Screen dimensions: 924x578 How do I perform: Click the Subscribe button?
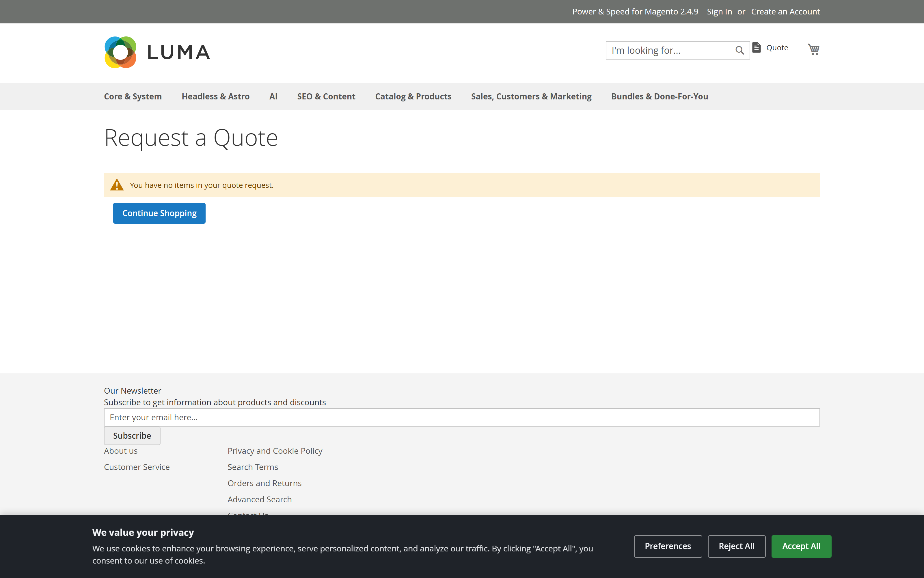pos(132,436)
